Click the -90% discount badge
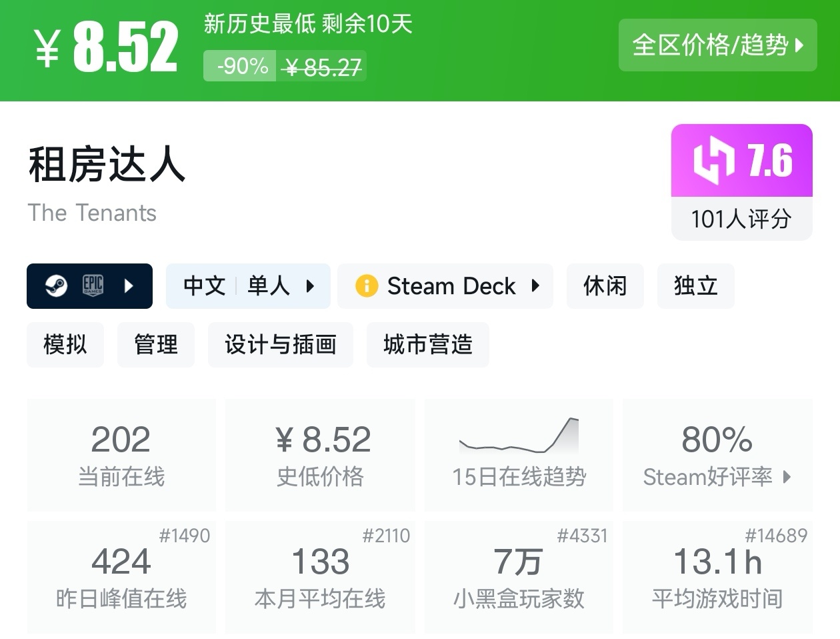The image size is (840, 639). 240,66
